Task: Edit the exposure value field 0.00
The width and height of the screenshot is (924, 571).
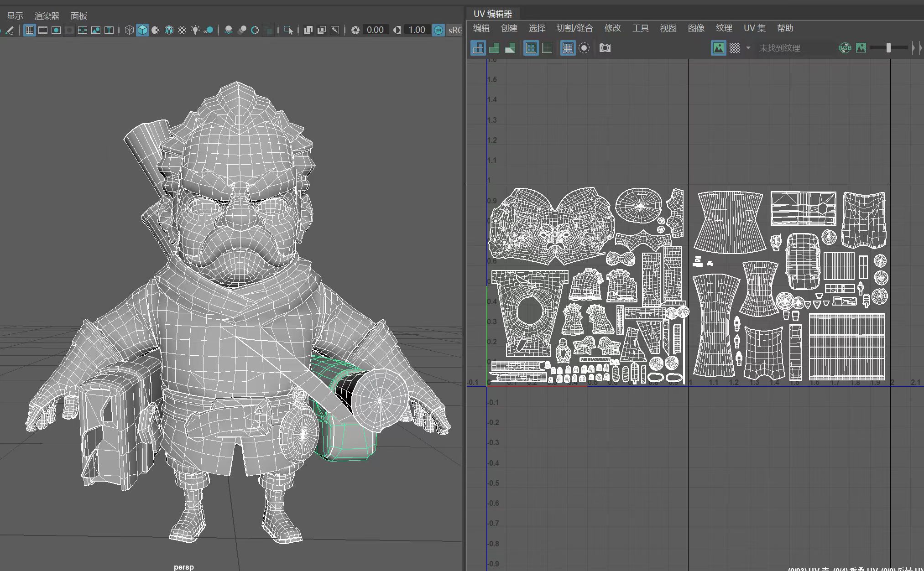Action: coord(376,30)
